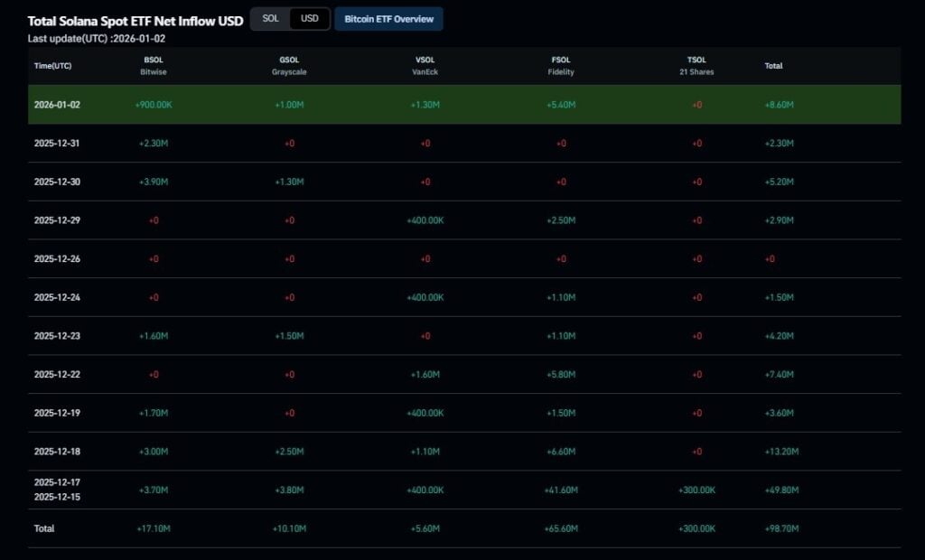Click the VSOL VanEck column header
Image resolution: width=925 pixels, height=560 pixels.
[425, 65]
